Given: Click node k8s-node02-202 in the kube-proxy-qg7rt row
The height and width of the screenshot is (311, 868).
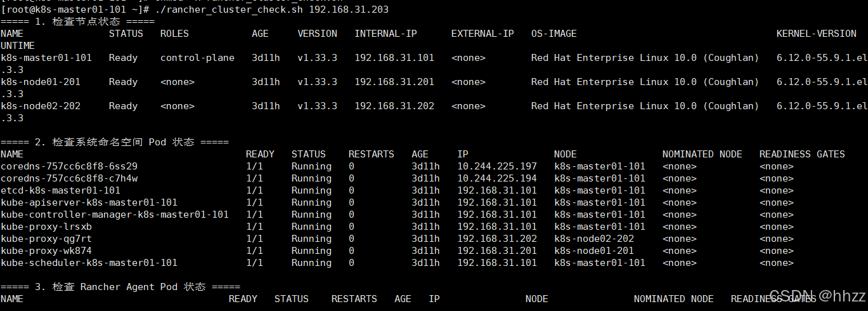Looking at the screenshot, I should 594,239.
